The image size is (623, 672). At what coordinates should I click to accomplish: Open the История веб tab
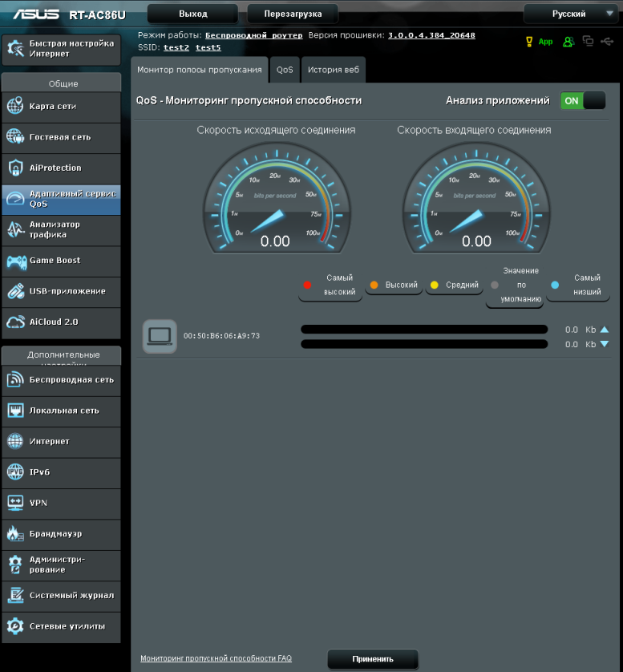click(x=334, y=70)
